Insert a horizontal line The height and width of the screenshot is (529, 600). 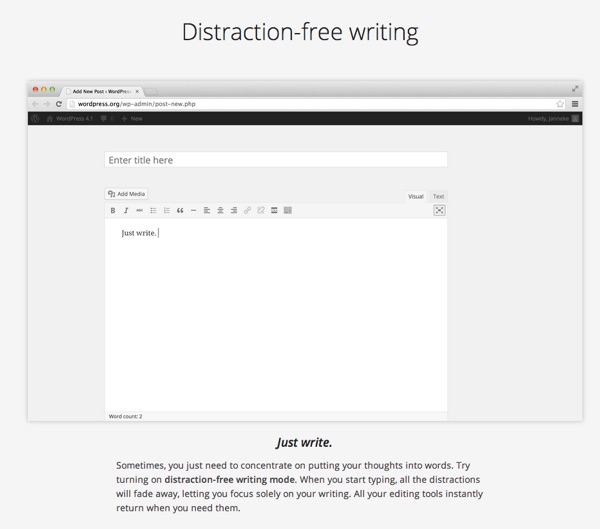click(x=193, y=210)
